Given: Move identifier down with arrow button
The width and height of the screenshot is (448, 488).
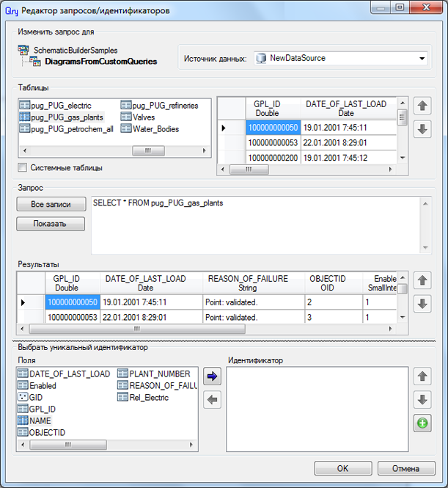Looking at the screenshot, I should pyautogui.click(x=422, y=400).
